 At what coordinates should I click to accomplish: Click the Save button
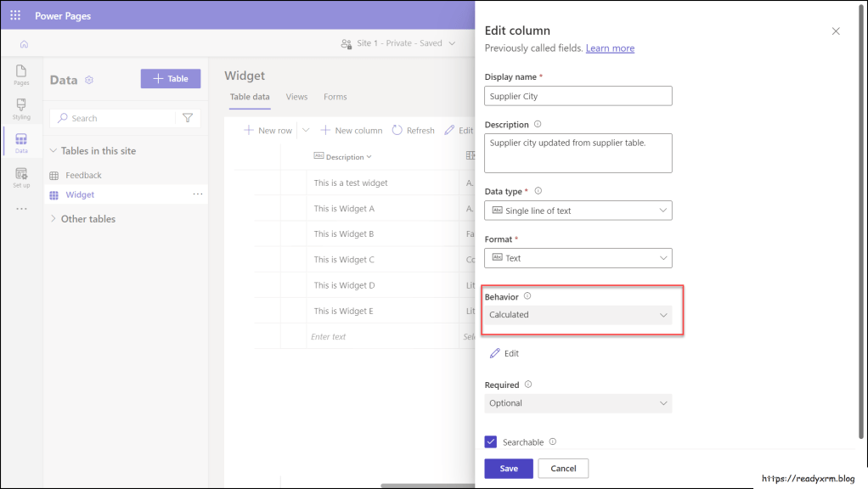click(x=508, y=469)
